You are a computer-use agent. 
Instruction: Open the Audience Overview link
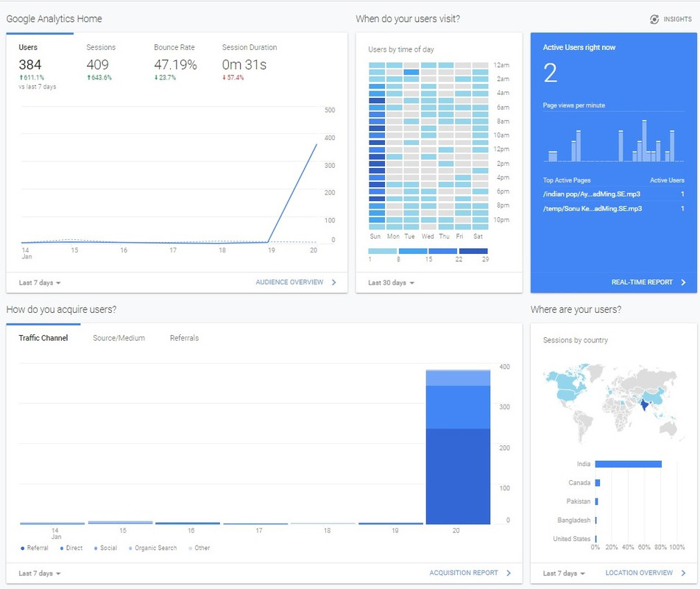point(289,282)
